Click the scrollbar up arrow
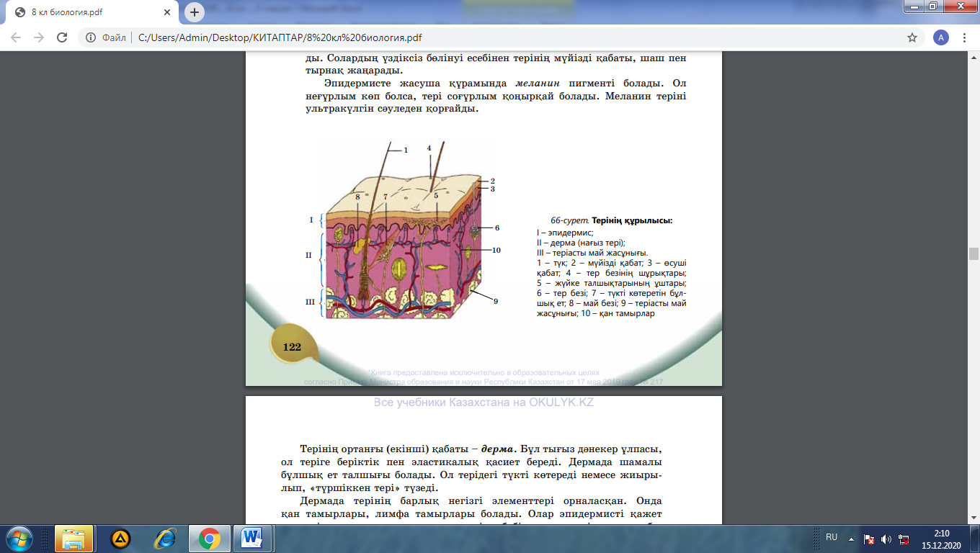This screenshot has width=980, height=553. tap(974, 58)
